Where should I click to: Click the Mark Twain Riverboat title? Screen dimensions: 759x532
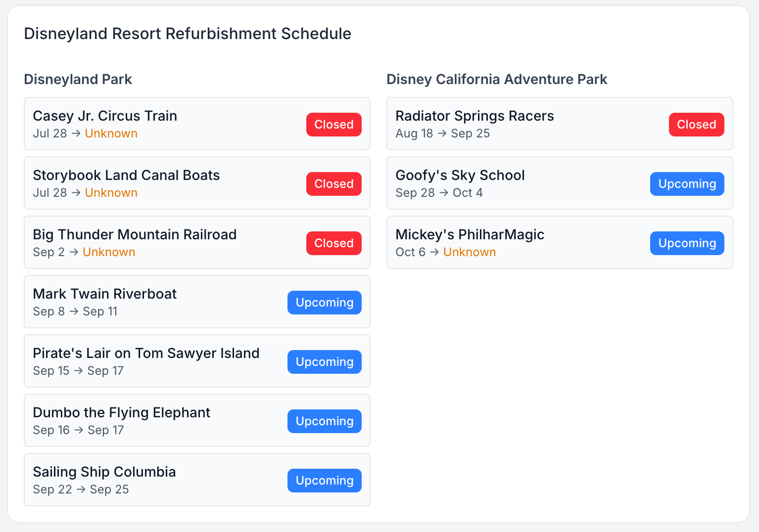pos(104,294)
